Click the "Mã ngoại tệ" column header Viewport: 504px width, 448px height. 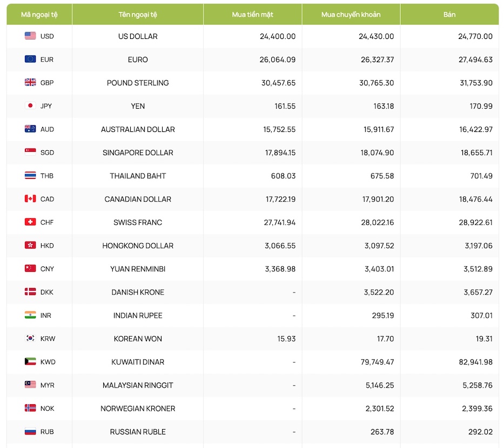39,15
